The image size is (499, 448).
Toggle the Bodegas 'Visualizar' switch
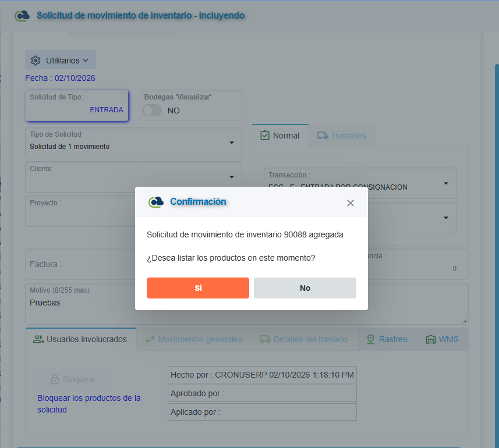pyautogui.click(x=152, y=111)
